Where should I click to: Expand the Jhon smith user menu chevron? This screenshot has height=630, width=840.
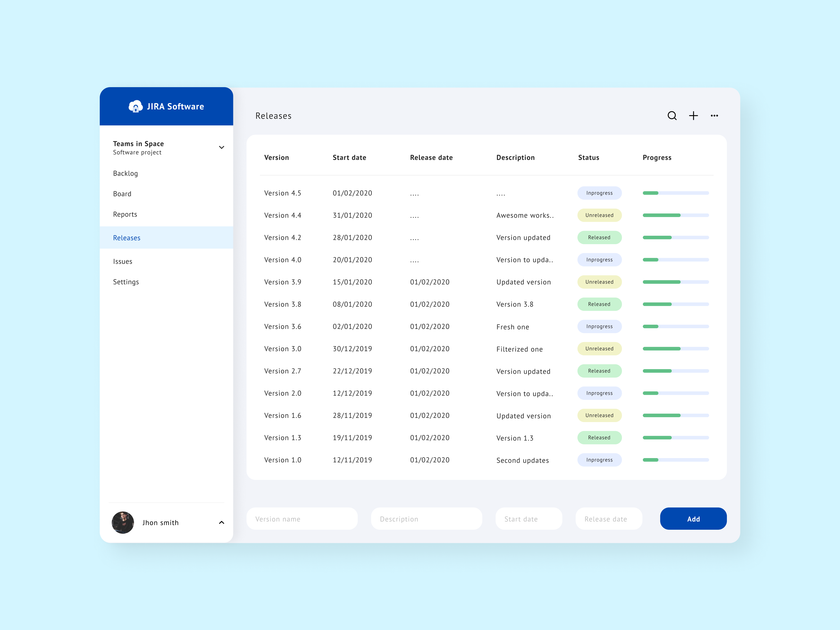tap(221, 523)
